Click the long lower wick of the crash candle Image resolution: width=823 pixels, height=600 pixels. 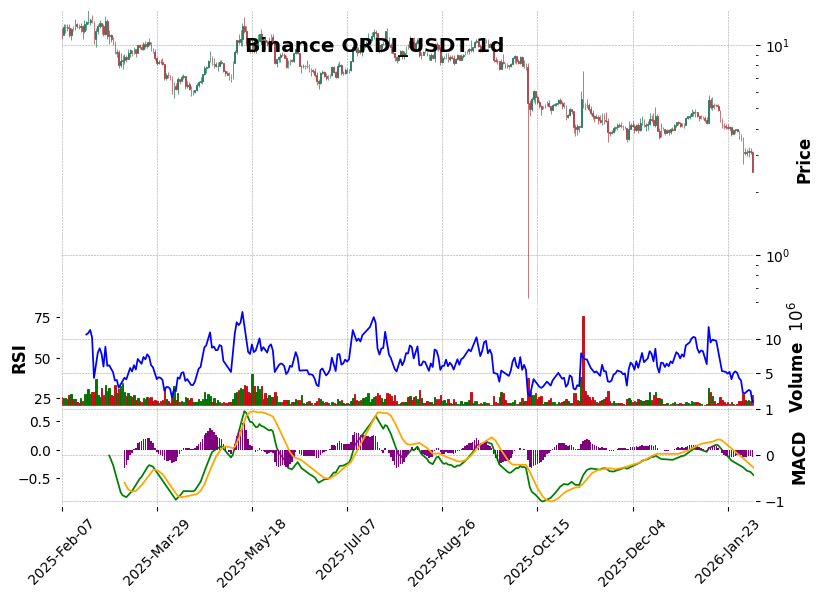click(x=528, y=205)
